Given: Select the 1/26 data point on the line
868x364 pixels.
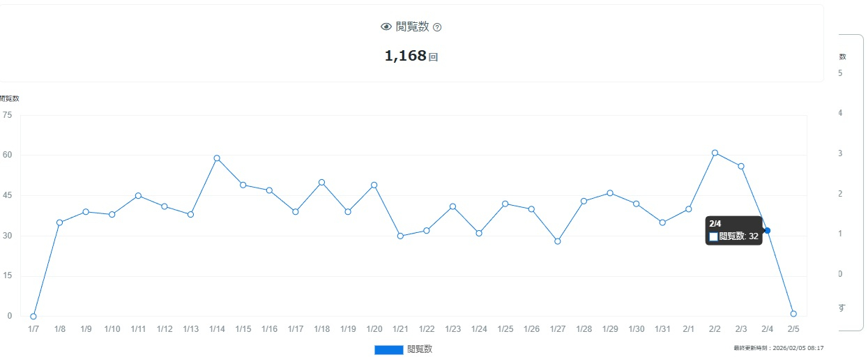Looking at the screenshot, I should (x=531, y=209).
